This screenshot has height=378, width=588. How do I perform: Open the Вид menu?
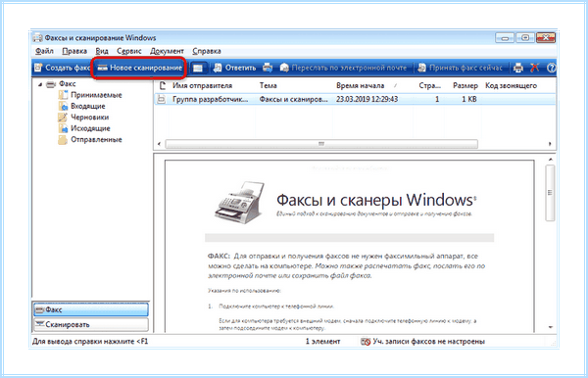pyautogui.click(x=102, y=51)
